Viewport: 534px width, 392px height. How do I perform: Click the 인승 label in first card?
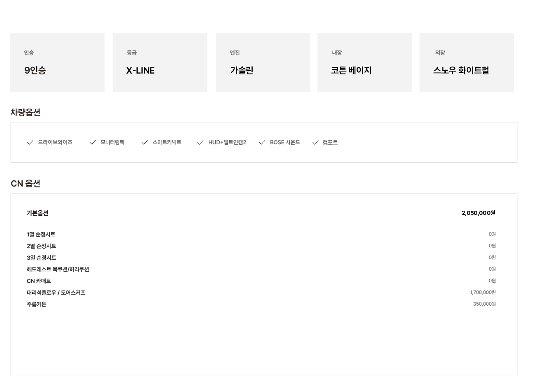click(x=29, y=53)
